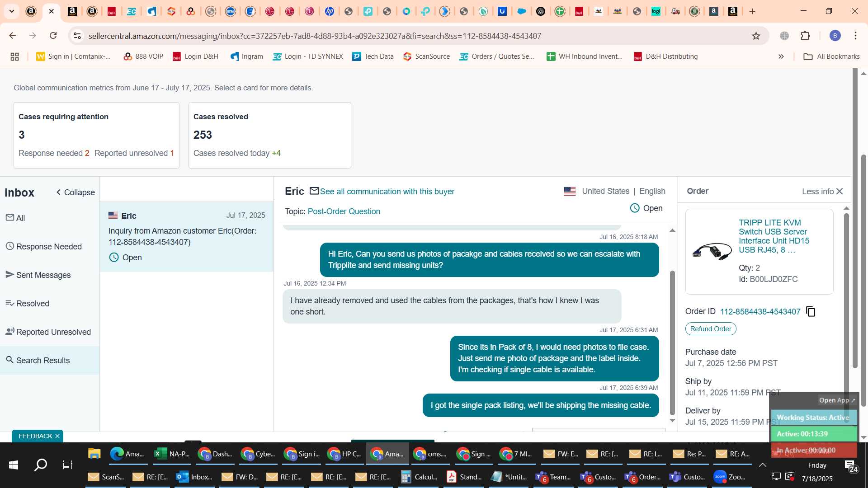Click order panel scrollbar up arrow
Screen dimensions: 868x488
[x=846, y=208]
